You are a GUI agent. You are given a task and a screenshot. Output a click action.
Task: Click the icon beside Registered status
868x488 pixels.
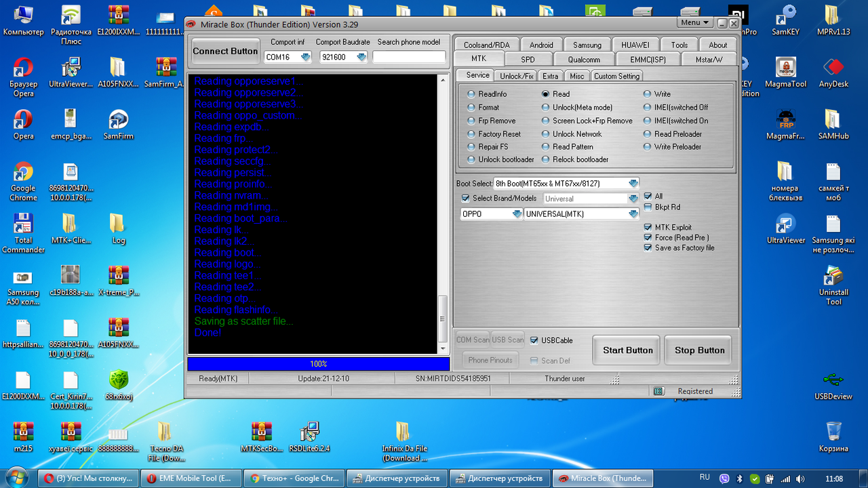pos(658,391)
